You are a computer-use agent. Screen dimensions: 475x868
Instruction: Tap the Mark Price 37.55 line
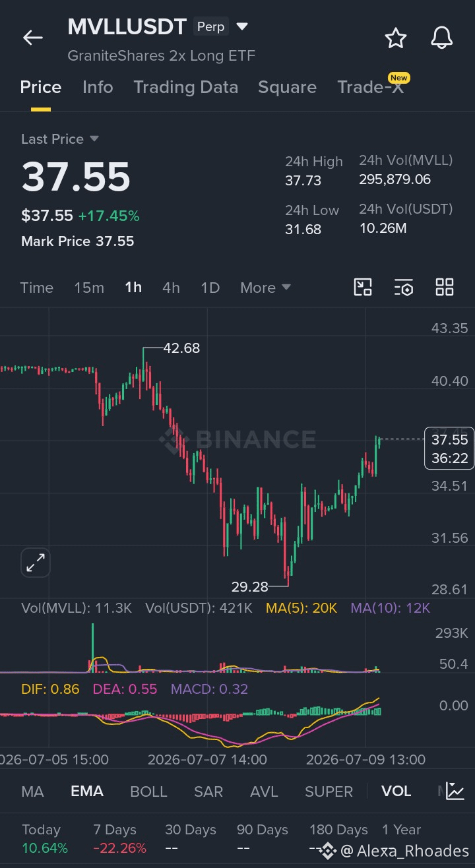point(77,241)
